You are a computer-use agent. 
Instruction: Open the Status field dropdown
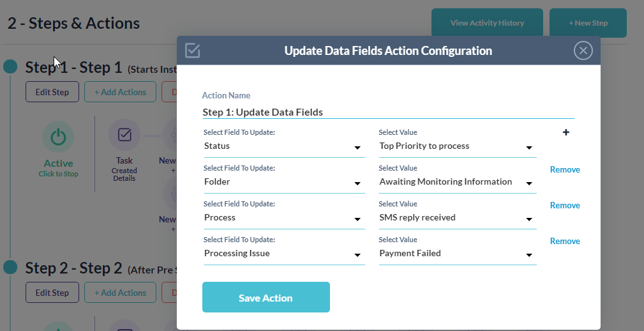[x=283, y=146]
